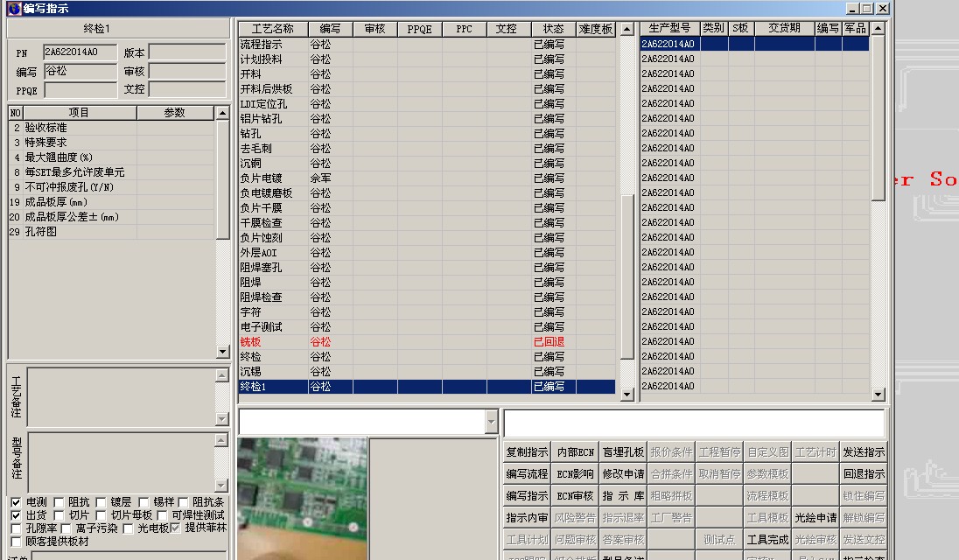
Task: Tick the 镀层 checkbox
Action: point(101,502)
